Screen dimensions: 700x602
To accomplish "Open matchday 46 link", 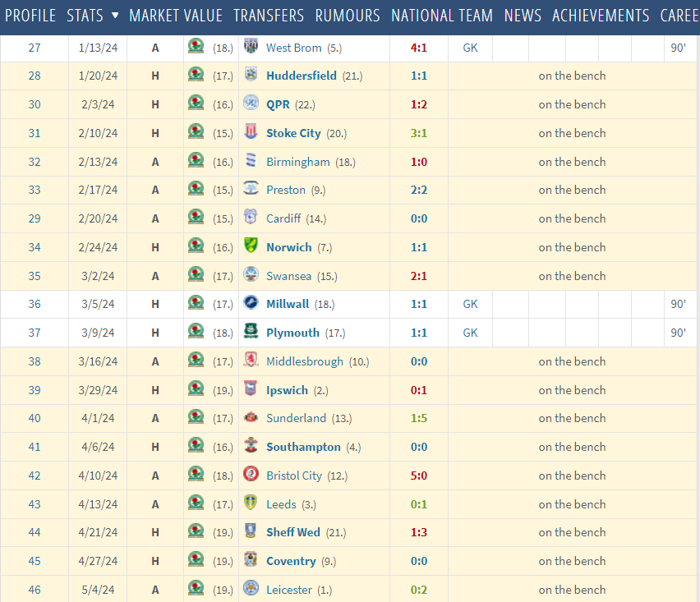I will (35, 590).
